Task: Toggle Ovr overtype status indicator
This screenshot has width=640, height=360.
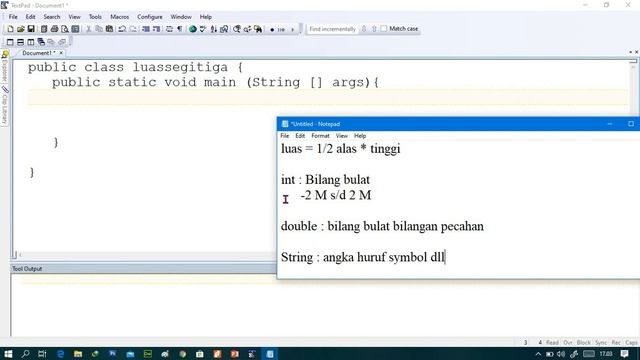Action: click(568, 342)
